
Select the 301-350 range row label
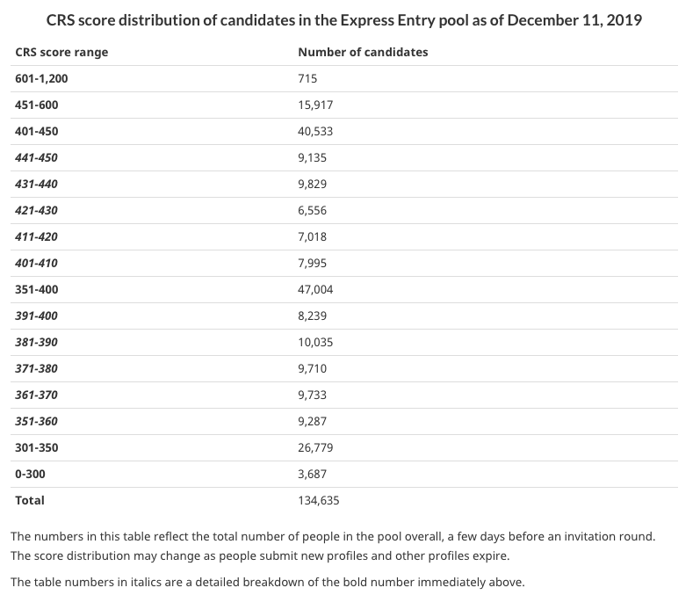tap(37, 447)
